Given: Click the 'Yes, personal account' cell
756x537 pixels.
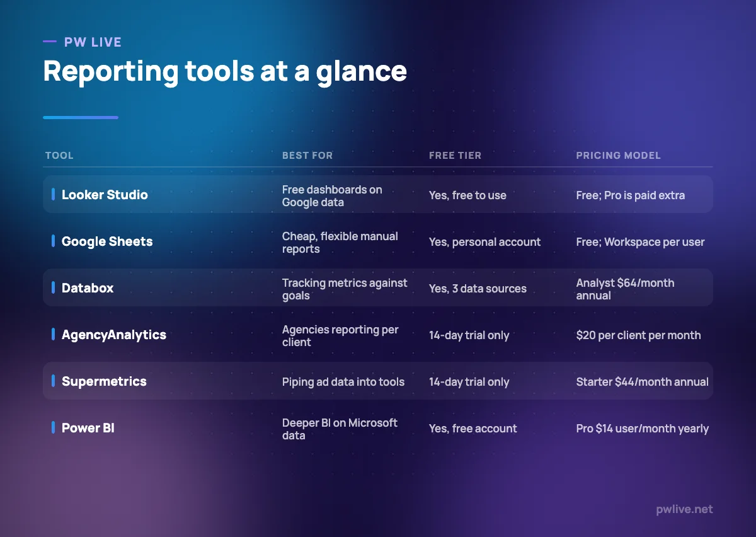Looking at the screenshot, I should click(484, 242).
